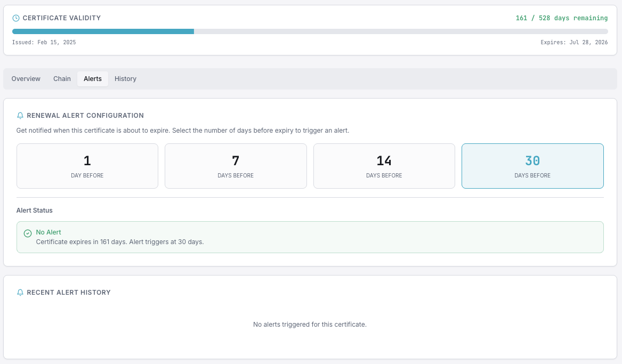The image size is (622, 364).
Task: Choose the 7 days before alert option
Action: point(236,166)
